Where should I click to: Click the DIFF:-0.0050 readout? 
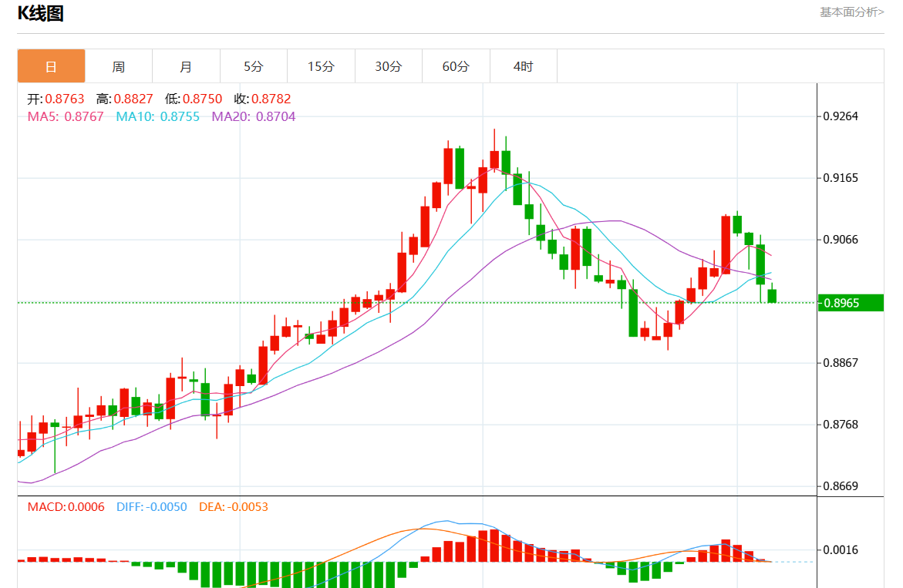(151, 507)
